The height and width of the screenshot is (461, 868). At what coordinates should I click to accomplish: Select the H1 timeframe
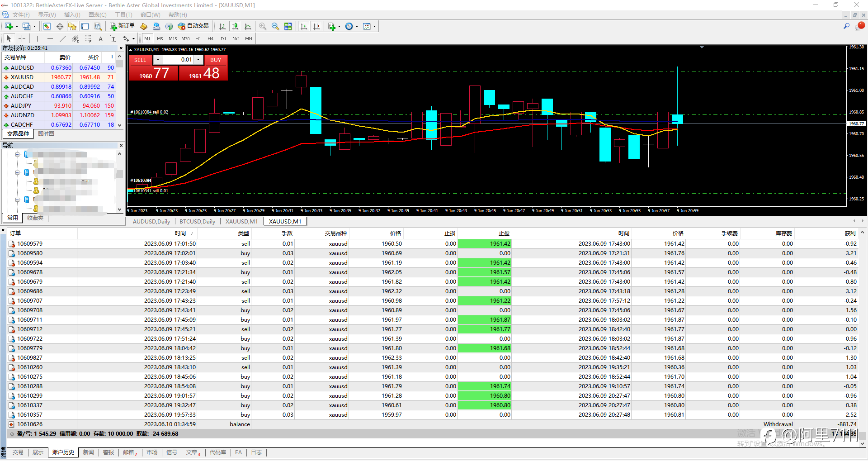pyautogui.click(x=198, y=38)
